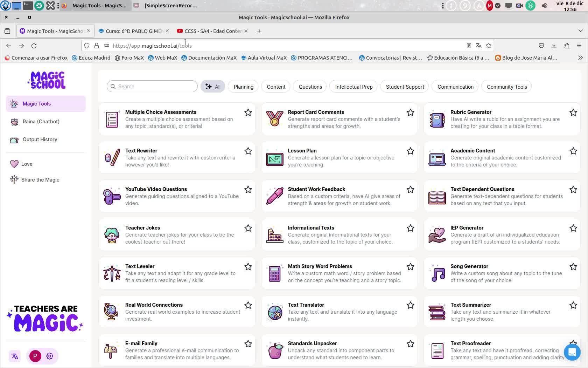Filter tools by Intellectual Prep
The width and height of the screenshot is (588, 368).
click(353, 87)
